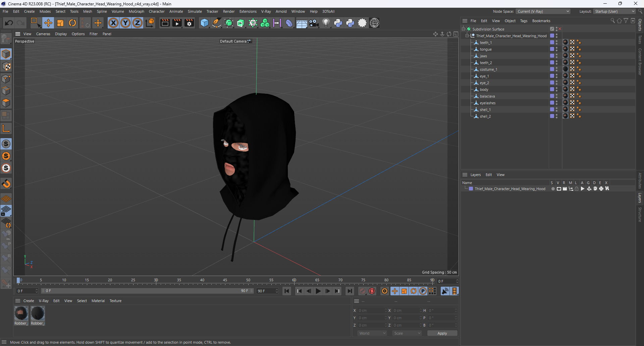Click the layer color swatch for Thief_Male layer

(x=471, y=189)
